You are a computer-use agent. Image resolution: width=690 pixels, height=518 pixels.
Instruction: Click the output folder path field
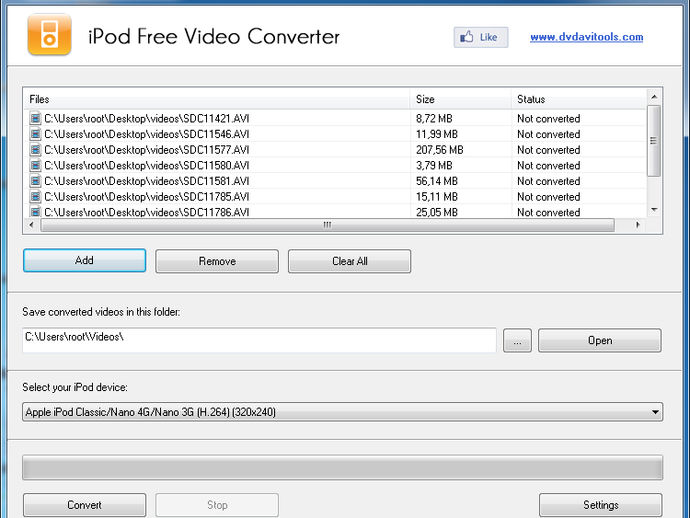point(259,340)
